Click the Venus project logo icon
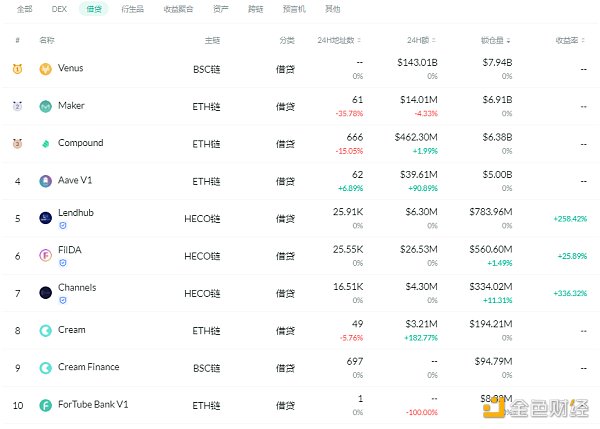The image size is (600, 429). (46, 69)
